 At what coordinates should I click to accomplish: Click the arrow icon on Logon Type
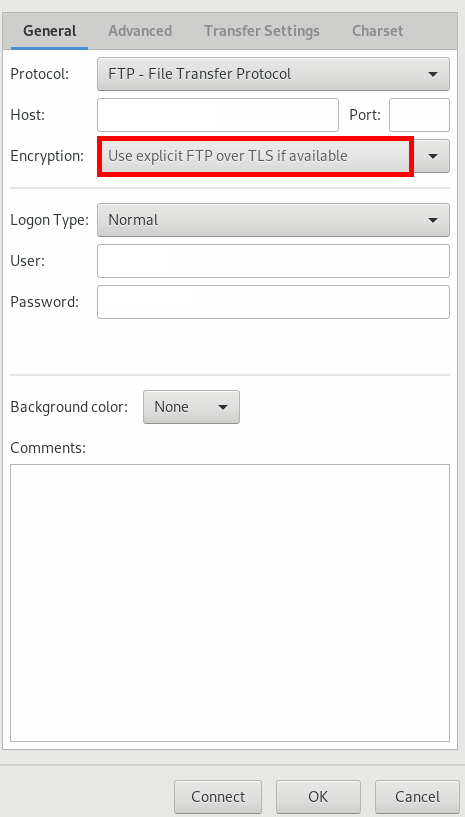433,220
